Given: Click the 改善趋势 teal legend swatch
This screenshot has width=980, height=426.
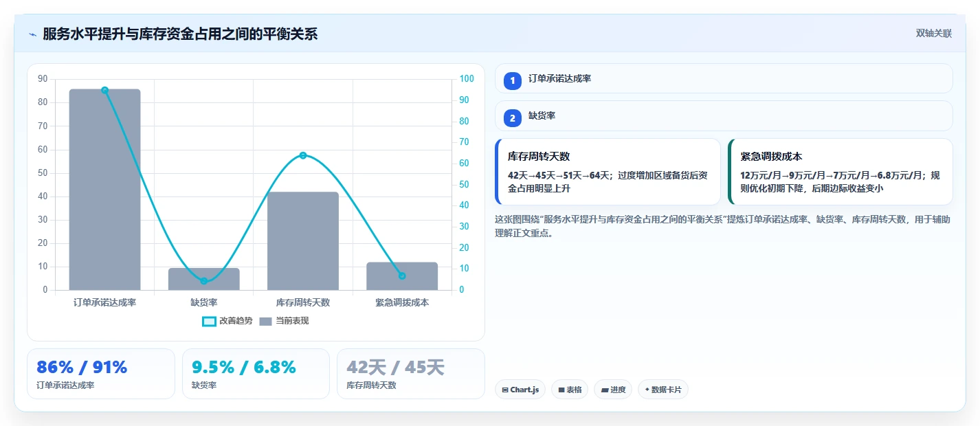Looking at the screenshot, I should pyautogui.click(x=209, y=321).
